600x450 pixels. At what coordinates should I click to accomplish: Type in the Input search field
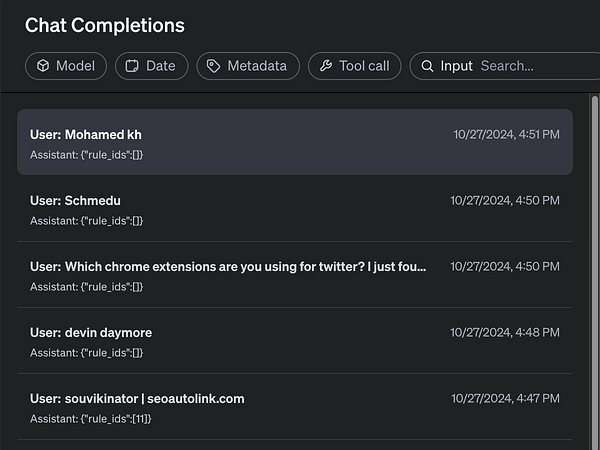(535, 66)
